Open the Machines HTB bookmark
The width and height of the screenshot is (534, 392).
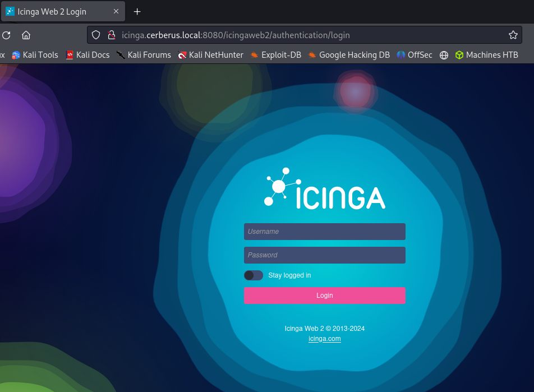[x=487, y=55]
